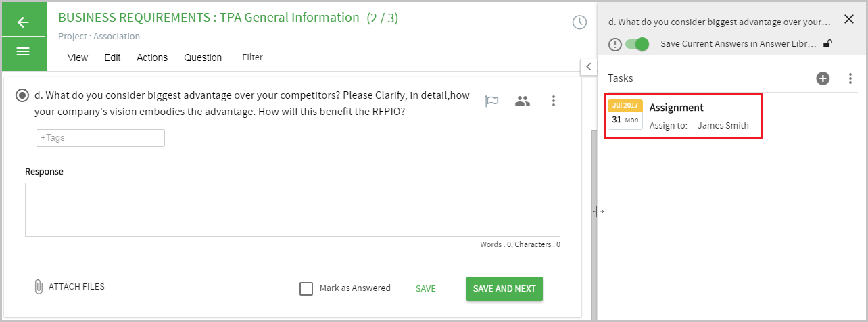
Task: Add a new task with plus icon
Action: [x=823, y=78]
